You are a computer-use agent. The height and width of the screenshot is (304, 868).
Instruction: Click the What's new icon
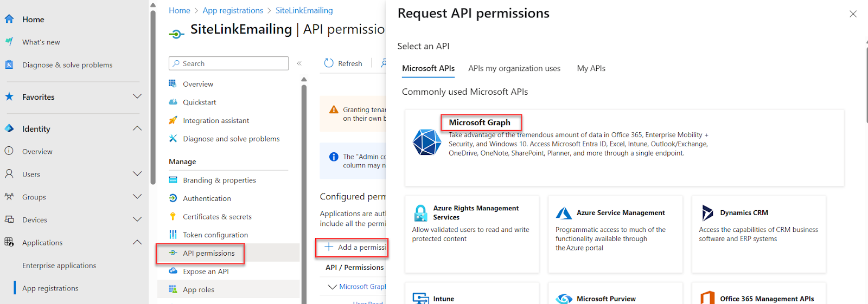point(9,42)
